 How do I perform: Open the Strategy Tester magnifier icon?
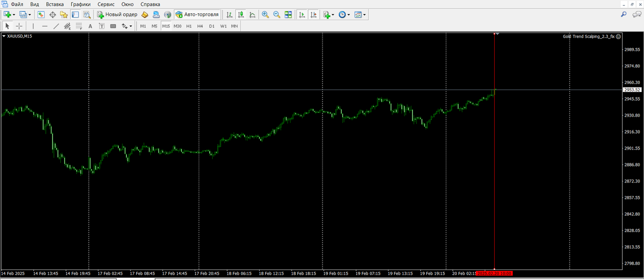87,14
